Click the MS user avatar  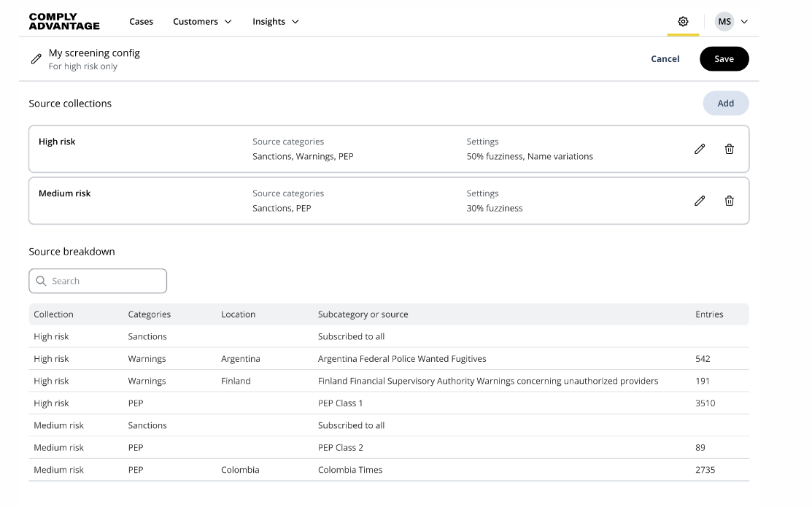click(x=724, y=22)
